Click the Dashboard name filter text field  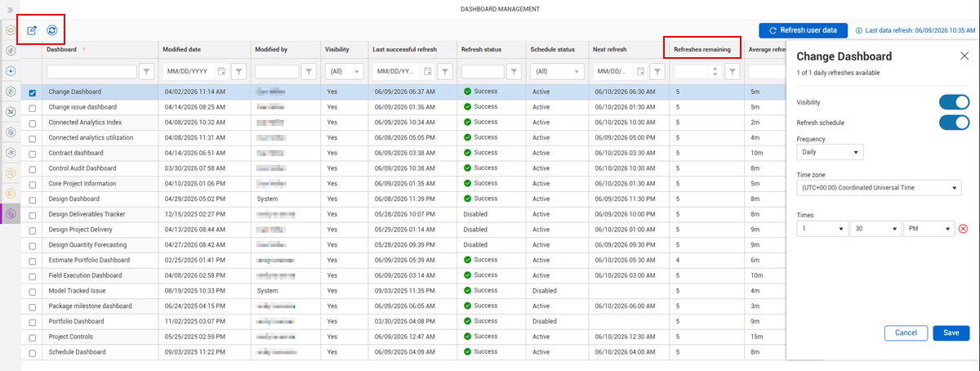[91, 72]
